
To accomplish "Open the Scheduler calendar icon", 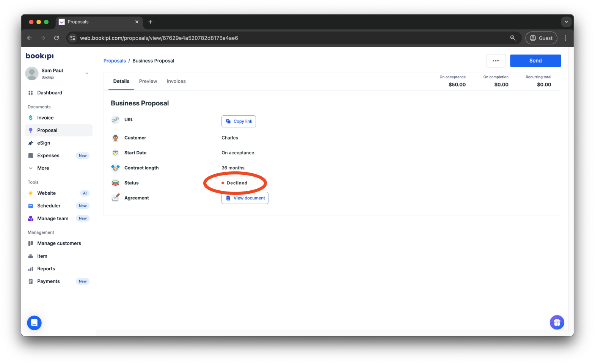I will [x=31, y=206].
